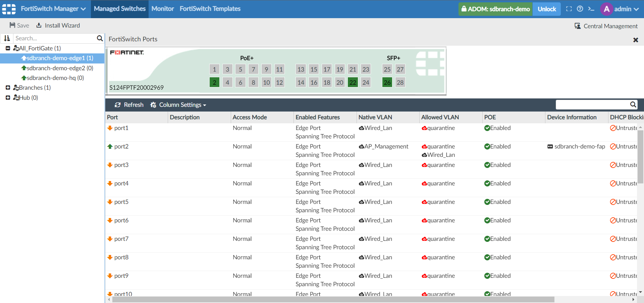Open the Column Settings dropdown
This screenshot has width=644, height=303.
(178, 105)
